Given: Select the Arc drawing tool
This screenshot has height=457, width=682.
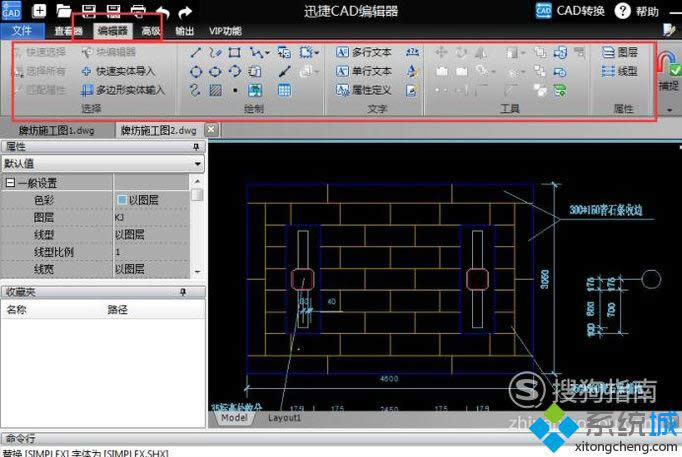Looking at the screenshot, I should click(x=234, y=71).
